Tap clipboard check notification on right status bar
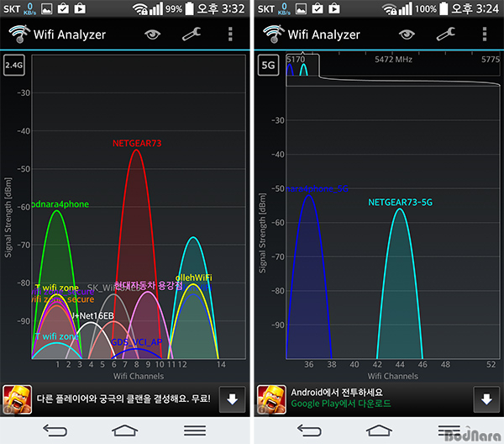 pyautogui.click(x=318, y=8)
